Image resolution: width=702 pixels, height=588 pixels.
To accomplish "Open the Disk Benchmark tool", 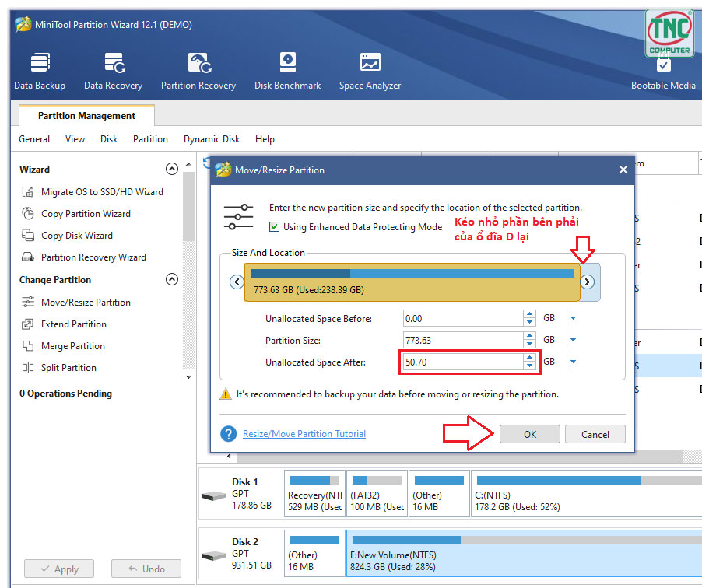I will 287,71.
